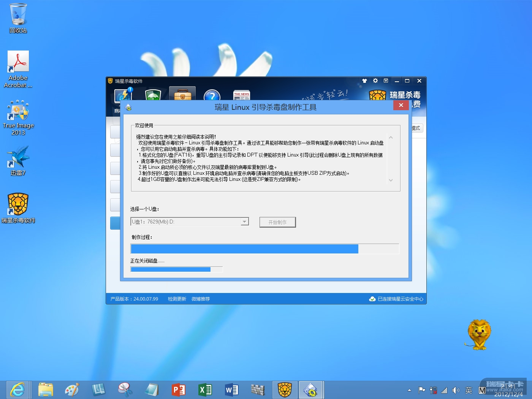Open the Notepad icon in taskbar
The width and height of the screenshot is (532, 399).
coord(152,390)
